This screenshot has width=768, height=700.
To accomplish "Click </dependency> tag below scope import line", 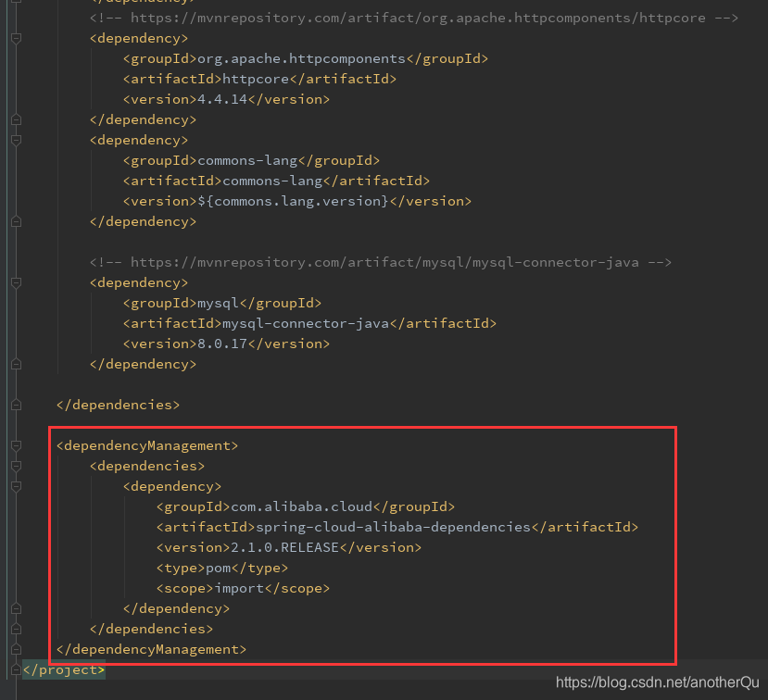I will [x=176, y=608].
